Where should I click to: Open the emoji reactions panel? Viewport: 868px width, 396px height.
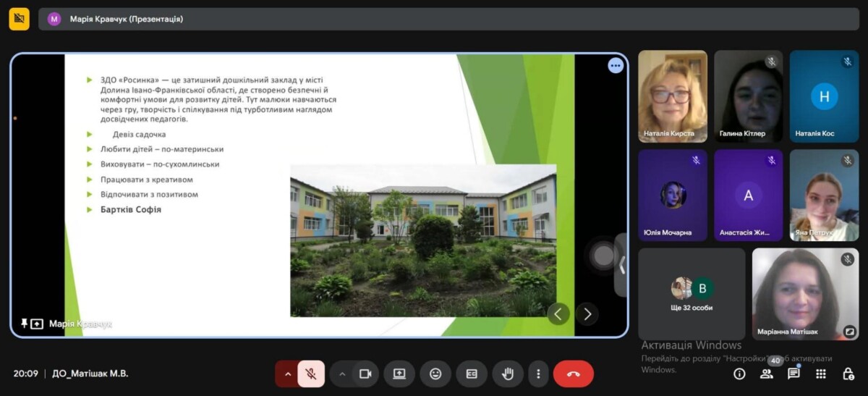pos(435,374)
